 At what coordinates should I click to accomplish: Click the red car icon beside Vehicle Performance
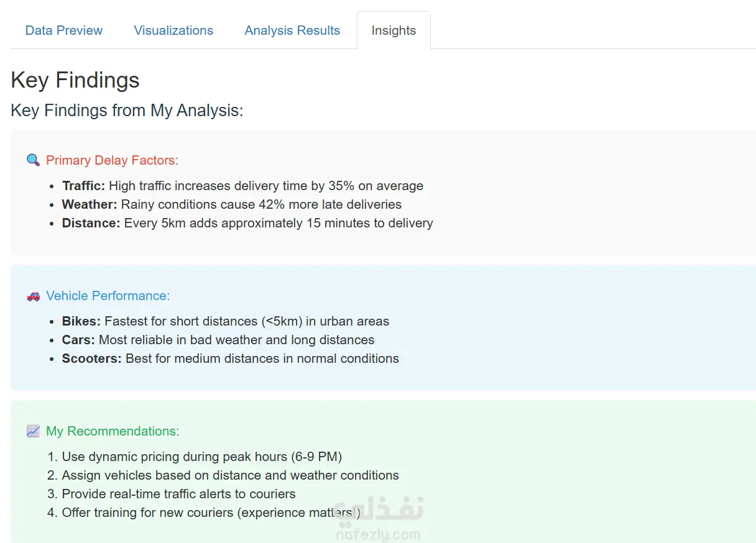coord(33,296)
